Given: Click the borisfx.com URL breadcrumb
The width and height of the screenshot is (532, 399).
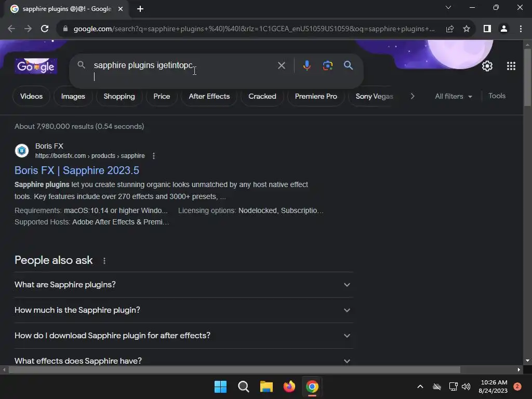Looking at the screenshot, I should [90, 156].
